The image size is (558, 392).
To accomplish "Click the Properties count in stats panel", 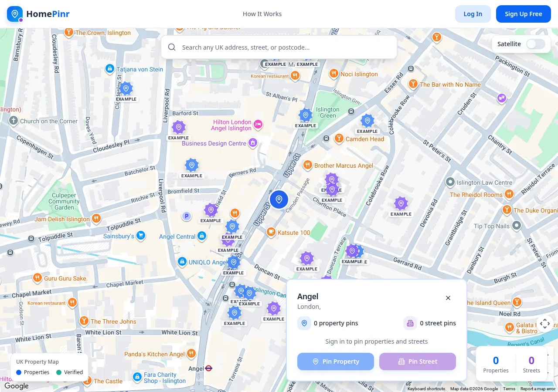I will (496, 361).
